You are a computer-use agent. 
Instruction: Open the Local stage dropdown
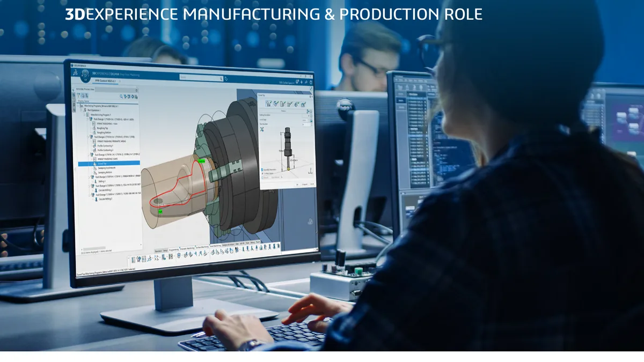(306, 120)
